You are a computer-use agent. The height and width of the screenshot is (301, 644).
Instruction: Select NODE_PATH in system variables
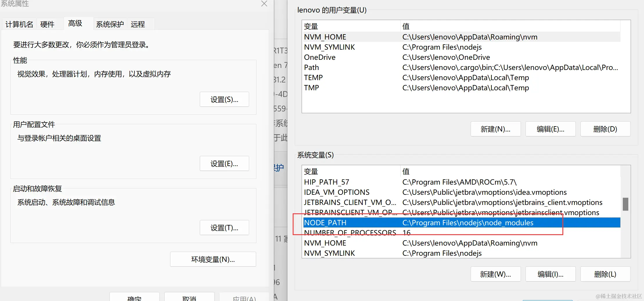coord(461,223)
